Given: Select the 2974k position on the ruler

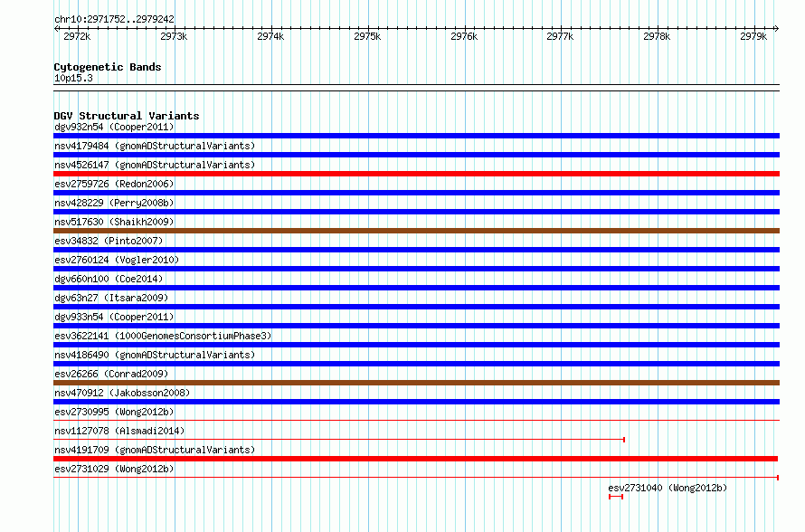Looking at the screenshot, I should (270, 36).
